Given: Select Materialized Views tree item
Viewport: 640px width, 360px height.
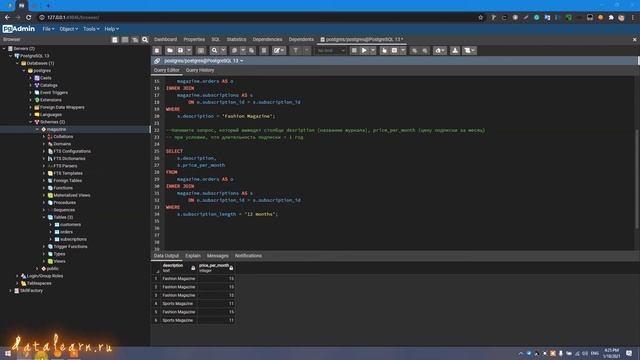Looking at the screenshot, I should 72,196.
